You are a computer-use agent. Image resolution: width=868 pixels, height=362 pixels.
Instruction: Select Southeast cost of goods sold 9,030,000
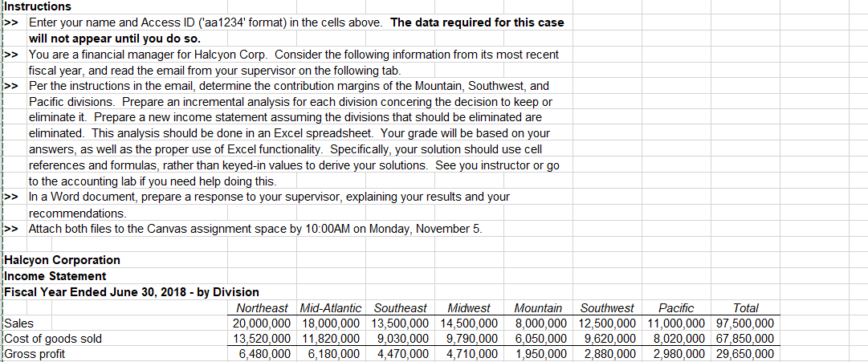(402, 339)
